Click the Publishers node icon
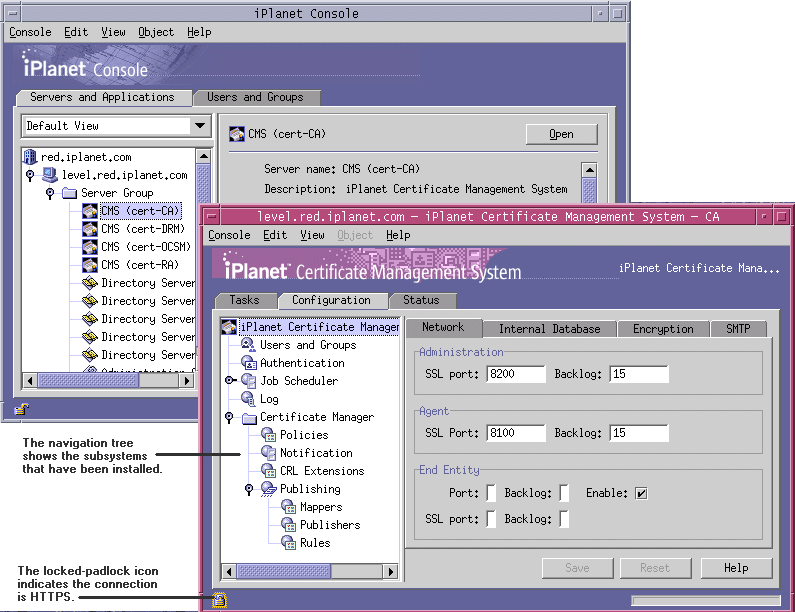Viewport: 795px width, 612px height. [288, 524]
